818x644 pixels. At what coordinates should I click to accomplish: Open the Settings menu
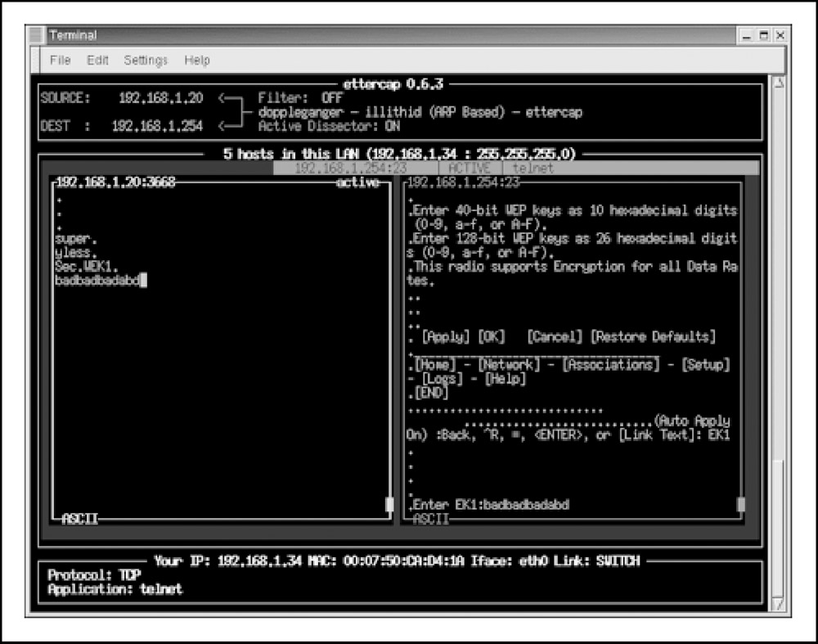tap(146, 61)
